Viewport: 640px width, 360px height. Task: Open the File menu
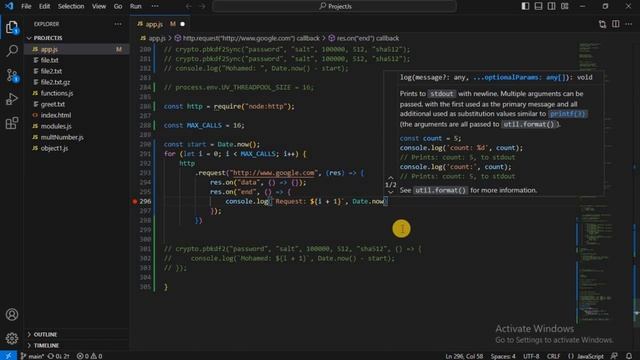(x=26, y=6)
